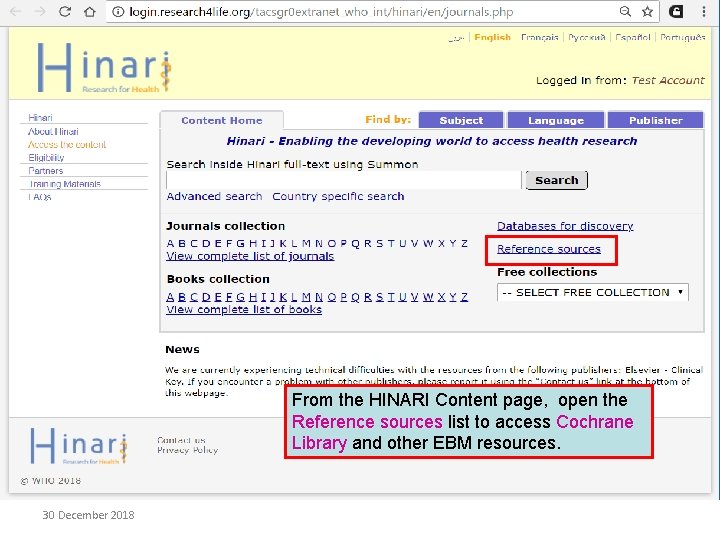This screenshot has height=540, width=720.
Task: Find by Subject tab
Action: (x=461, y=120)
